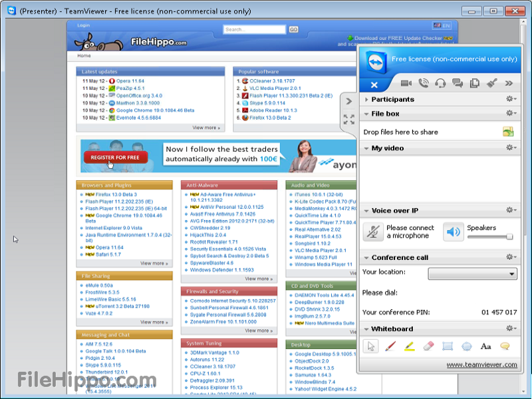532x399 pixels.
Task: Click REGISTER FOR FREE banner button
Action: [115, 158]
